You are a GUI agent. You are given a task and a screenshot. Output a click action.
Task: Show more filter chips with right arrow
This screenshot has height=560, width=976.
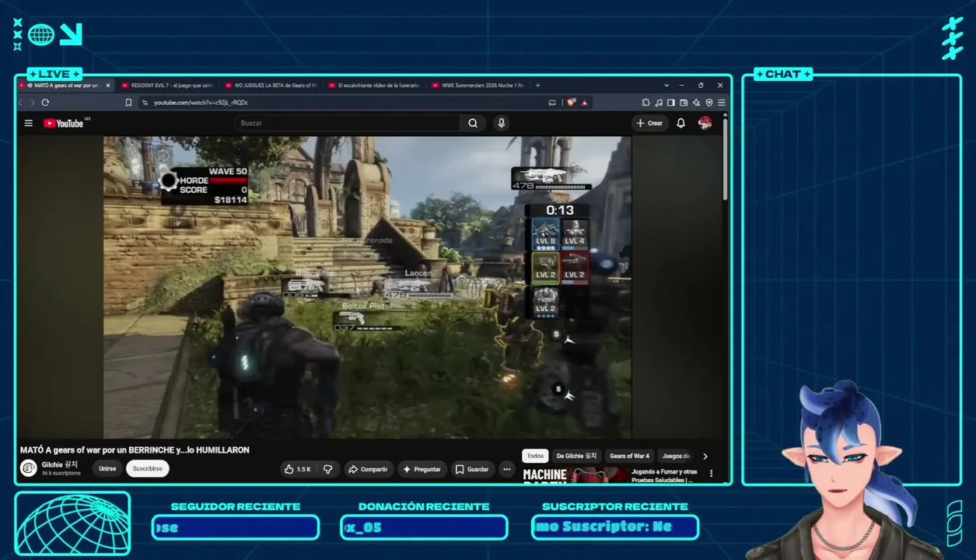(705, 457)
